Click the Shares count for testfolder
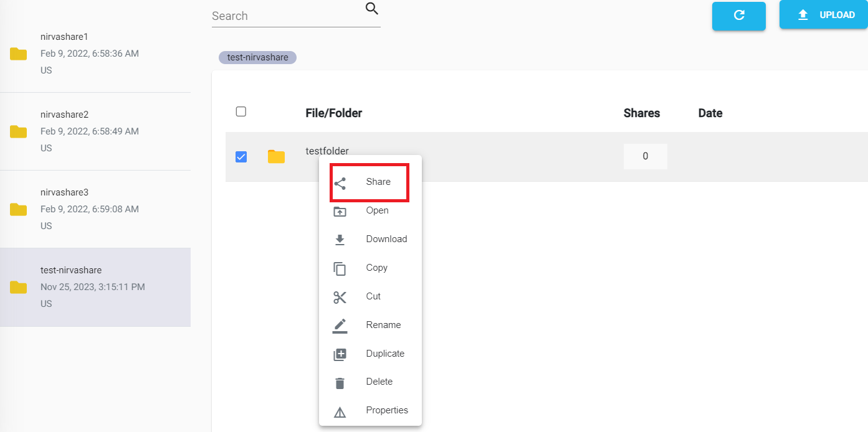The image size is (868, 432). point(645,156)
